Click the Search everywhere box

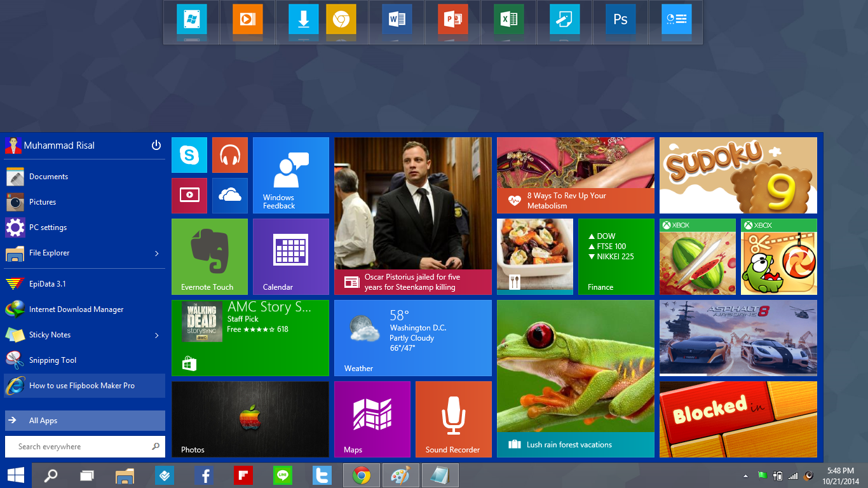tap(85, 447)
